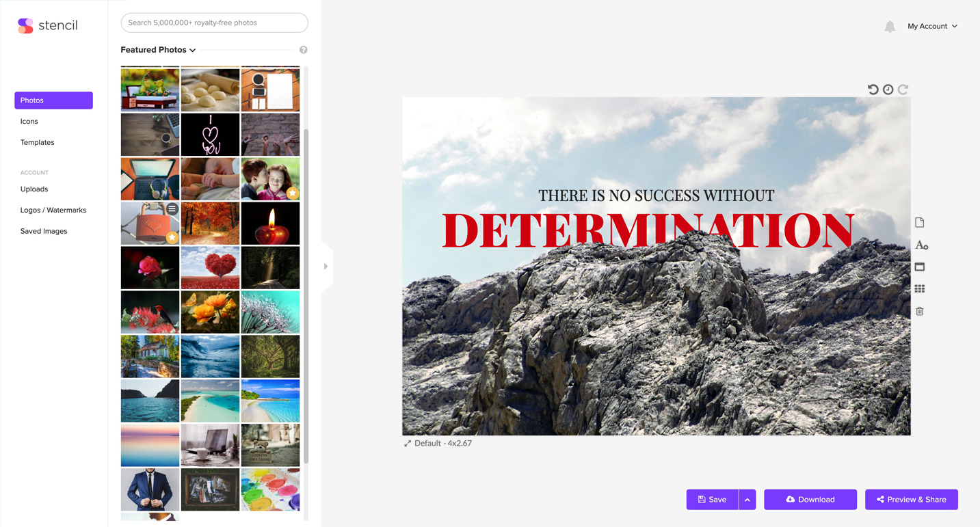This screenshot has height=527, width=980.
Task: Click the undo arrow above the canvas
Action: (x=873, y=90)
